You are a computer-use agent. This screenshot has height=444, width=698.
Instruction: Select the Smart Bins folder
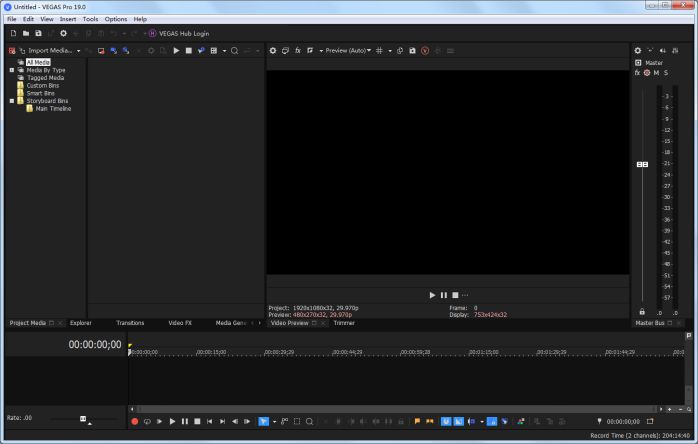coord(40,93)
